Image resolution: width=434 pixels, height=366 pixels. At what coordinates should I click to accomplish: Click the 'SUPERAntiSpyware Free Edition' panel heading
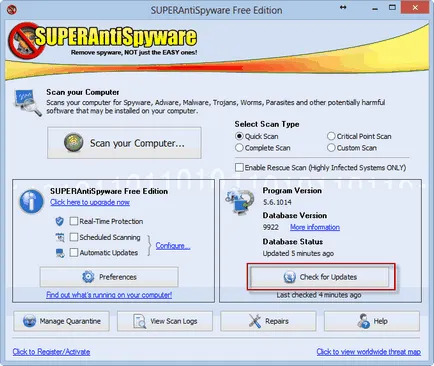point(109,191)
